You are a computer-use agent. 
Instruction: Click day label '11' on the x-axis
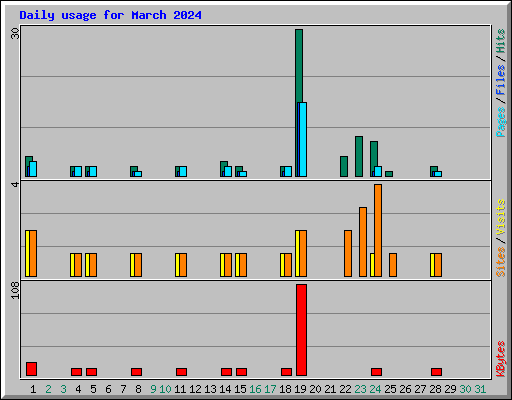[180, 389]
